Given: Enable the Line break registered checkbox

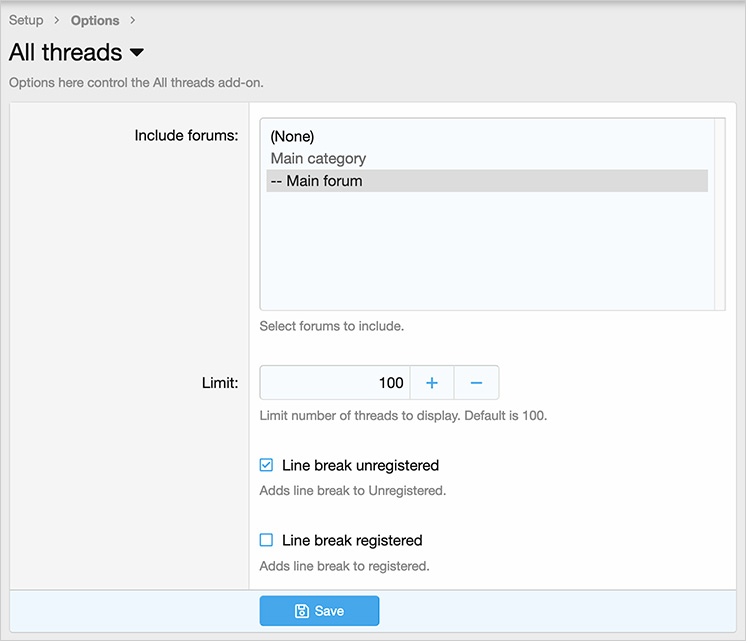Looking at the screenshot, I should coord(266,540).
